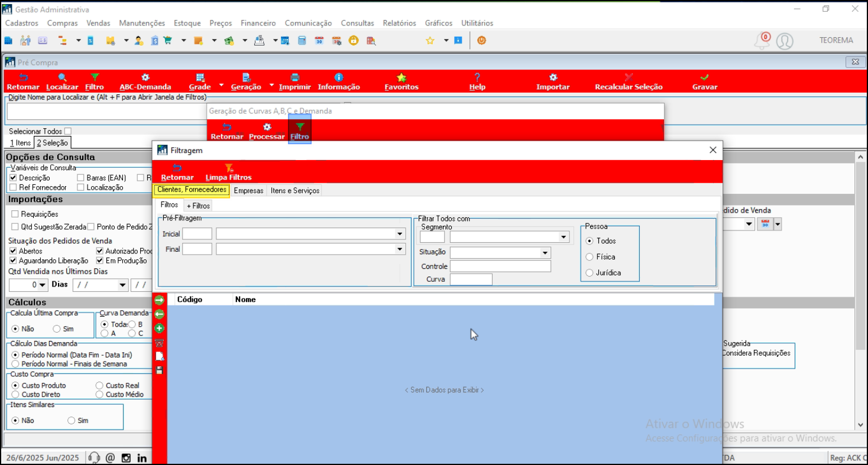
Task: Open the + Filtros sub-tab
Action: pyautogui.click(x=198, y=206)
